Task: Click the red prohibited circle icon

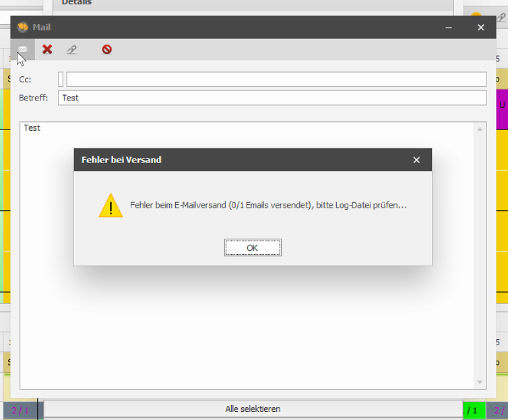Action: (x=107, y=49)
